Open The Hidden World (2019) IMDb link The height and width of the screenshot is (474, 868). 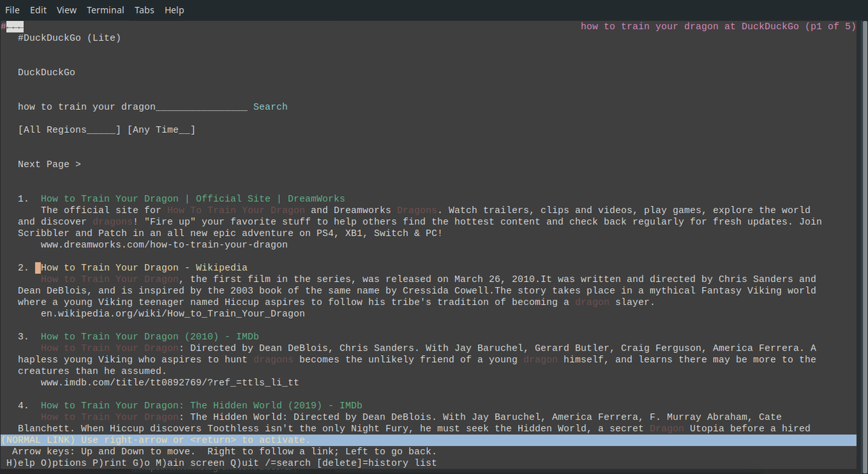coord(201,406)
